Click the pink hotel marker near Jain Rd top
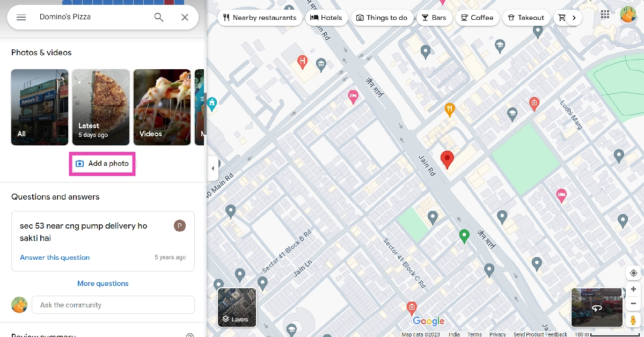The image size is (644, 337). pos(353,97)
